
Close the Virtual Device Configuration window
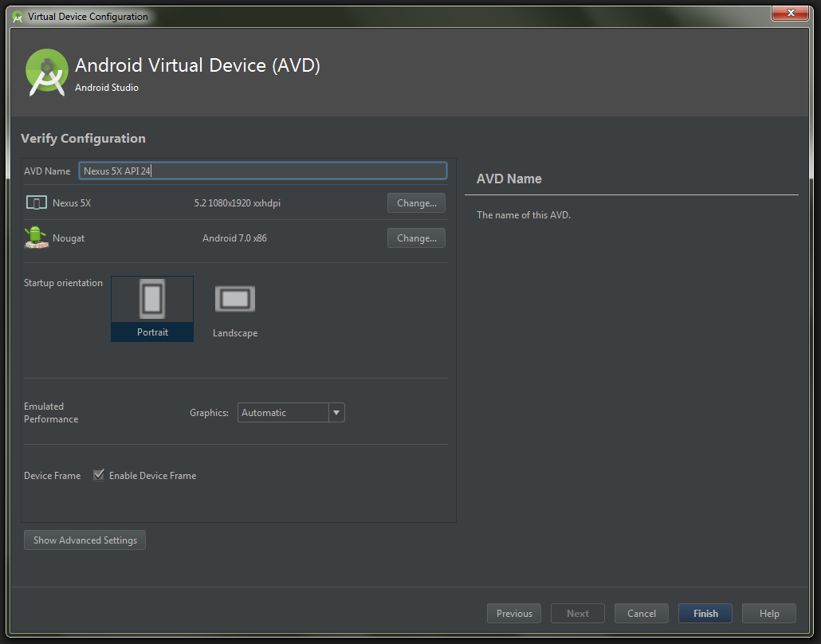(x=791, y=13)
